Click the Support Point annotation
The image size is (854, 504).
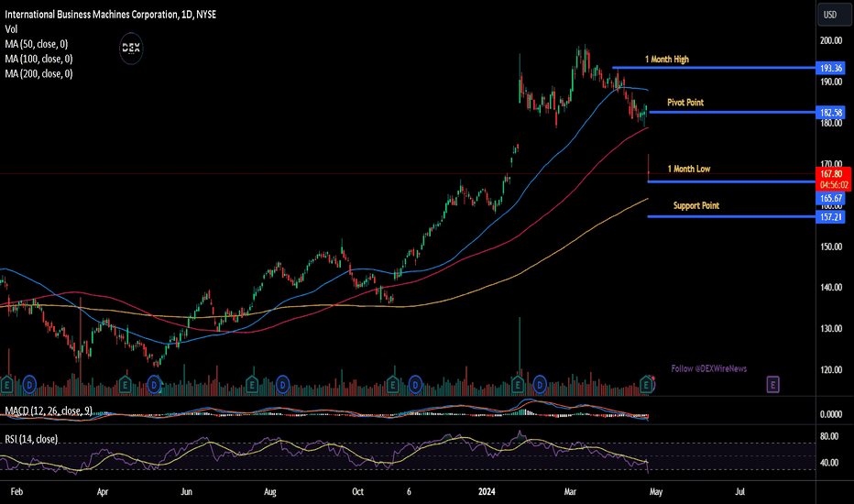(696, 205)
